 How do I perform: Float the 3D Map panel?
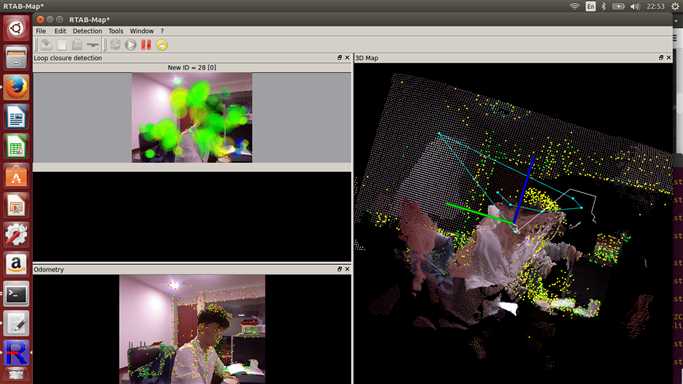pos(661,57)
